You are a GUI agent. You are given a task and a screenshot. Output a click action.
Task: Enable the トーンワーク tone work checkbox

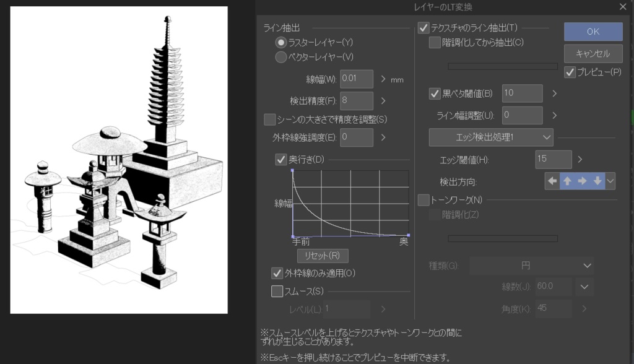[x=422, y=199]
